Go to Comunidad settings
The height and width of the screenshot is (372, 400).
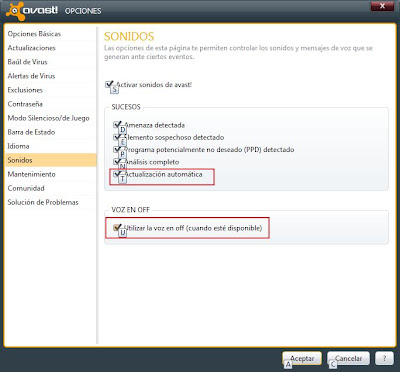tap(26, 188)
